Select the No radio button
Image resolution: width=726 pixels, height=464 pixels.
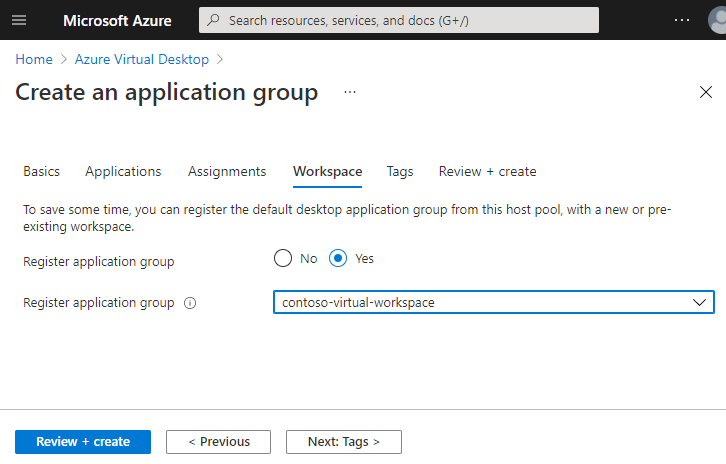(283, 258)
